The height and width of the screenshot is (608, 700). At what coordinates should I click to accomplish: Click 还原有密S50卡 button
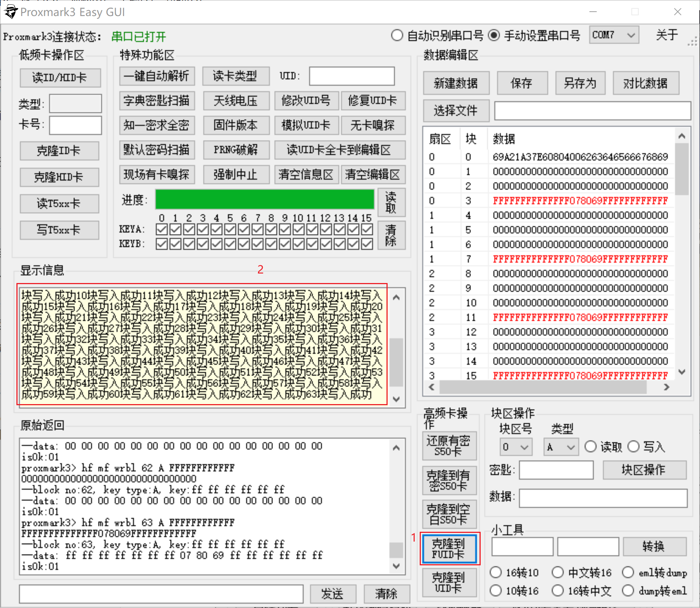coord(449,446)
